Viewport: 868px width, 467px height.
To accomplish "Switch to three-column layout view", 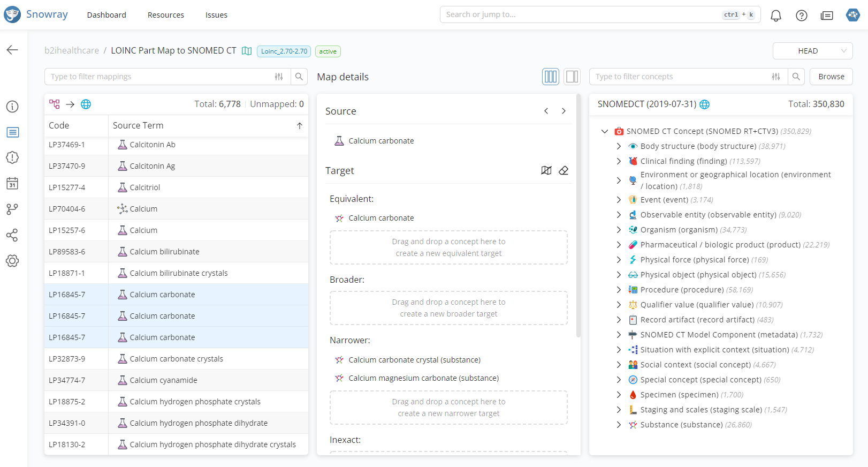I will (x=551, y=77).
